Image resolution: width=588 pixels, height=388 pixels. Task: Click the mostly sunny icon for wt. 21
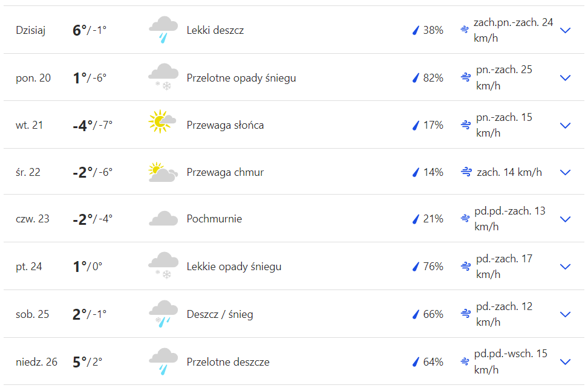coord(162,122)
